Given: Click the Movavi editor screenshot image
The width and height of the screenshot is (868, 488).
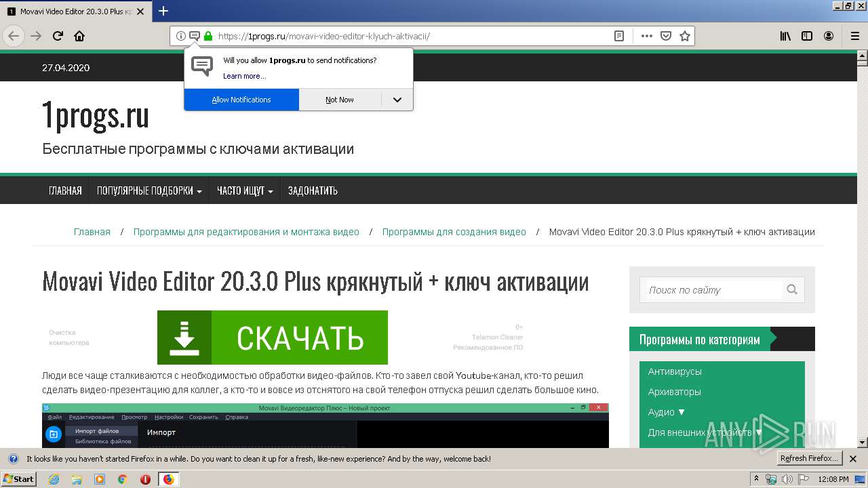Looking at the screenshot, I should pyautogui.click(x=325, y=426).
